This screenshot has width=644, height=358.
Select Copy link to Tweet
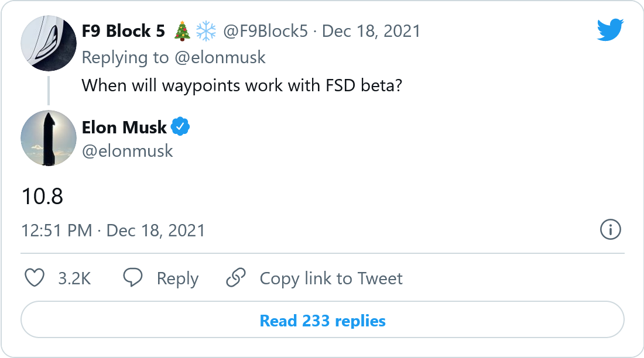point(331,278)
